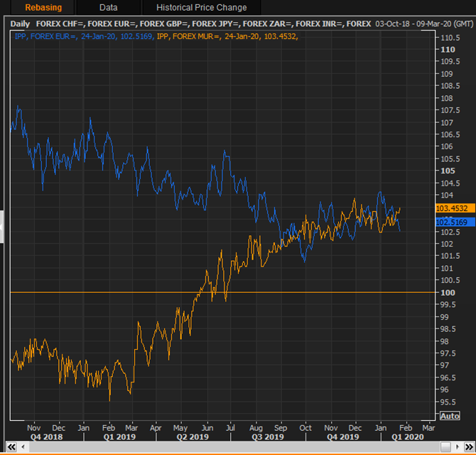
Task: Jump to chart start with double-left arrows
Action: point(11,446)
